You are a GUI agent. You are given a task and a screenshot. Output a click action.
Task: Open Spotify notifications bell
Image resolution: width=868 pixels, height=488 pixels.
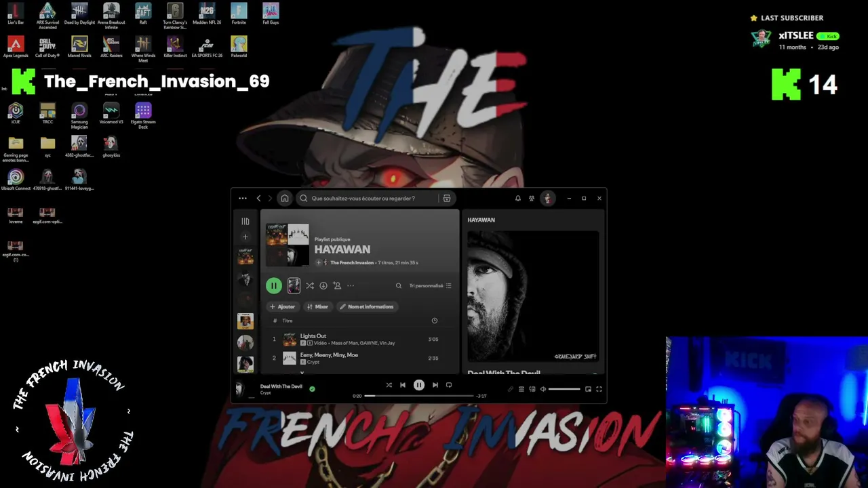[x=518, y=199]
